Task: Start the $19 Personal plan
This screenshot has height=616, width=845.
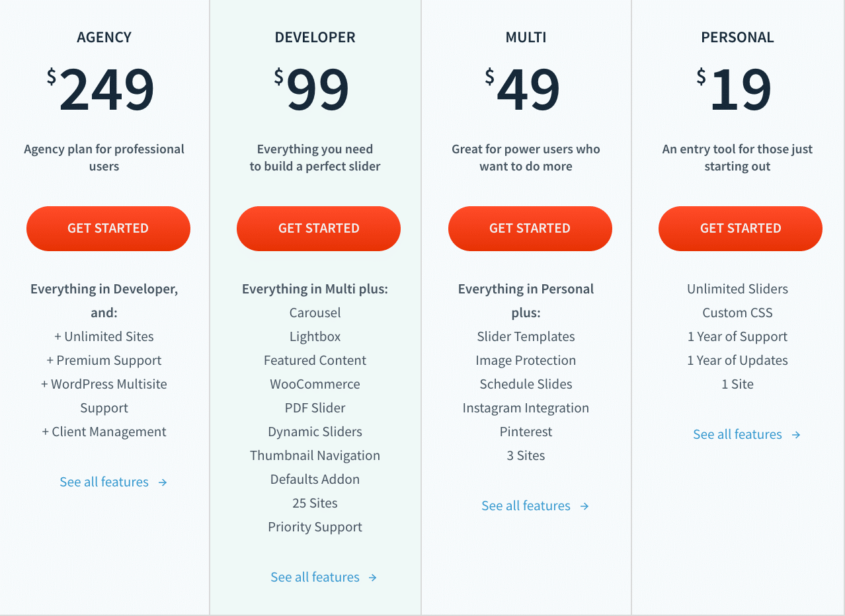Action: tap(740, 229)
